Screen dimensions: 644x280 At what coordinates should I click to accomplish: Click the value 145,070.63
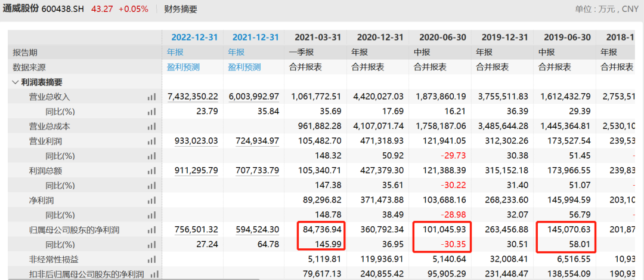[569, 230]
